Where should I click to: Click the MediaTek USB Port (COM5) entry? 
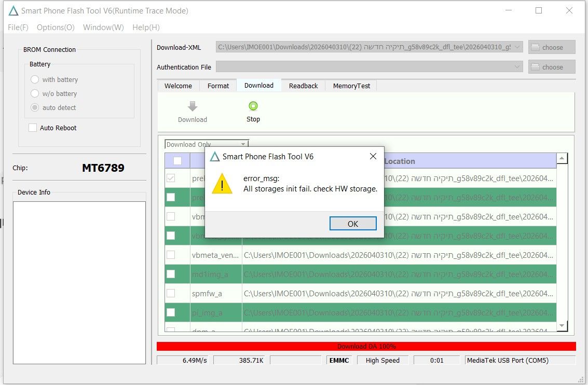pyautogui.click(x=520, y=360)
